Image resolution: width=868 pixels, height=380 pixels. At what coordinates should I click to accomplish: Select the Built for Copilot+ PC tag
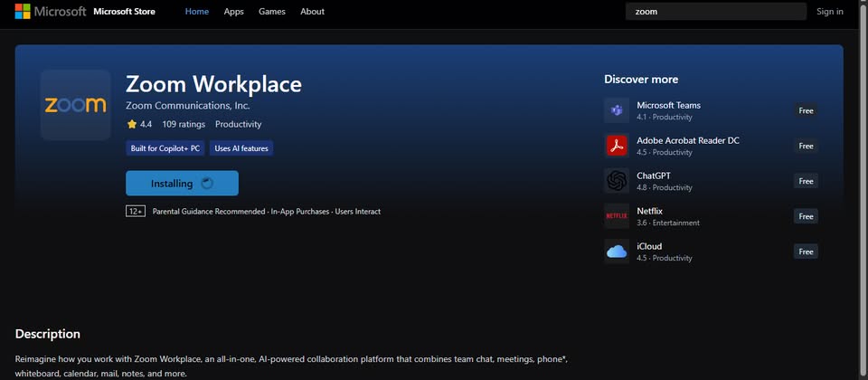click(x=165, y=148)
